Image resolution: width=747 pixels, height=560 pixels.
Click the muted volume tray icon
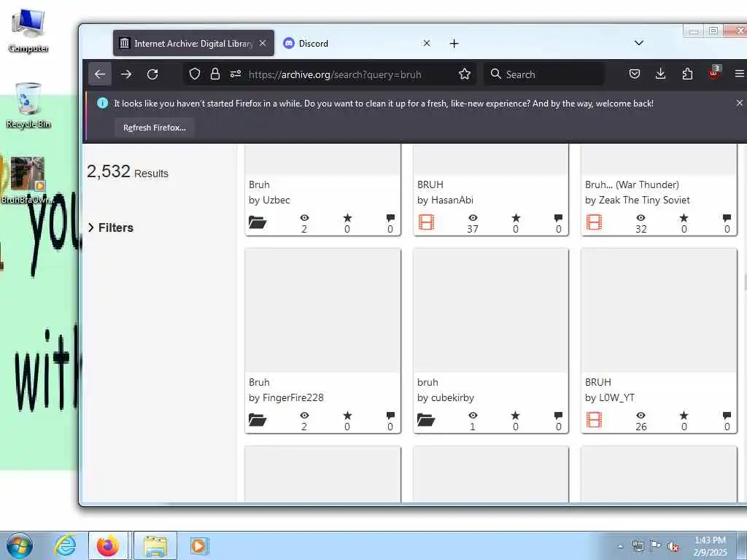(x=673, y=546)
